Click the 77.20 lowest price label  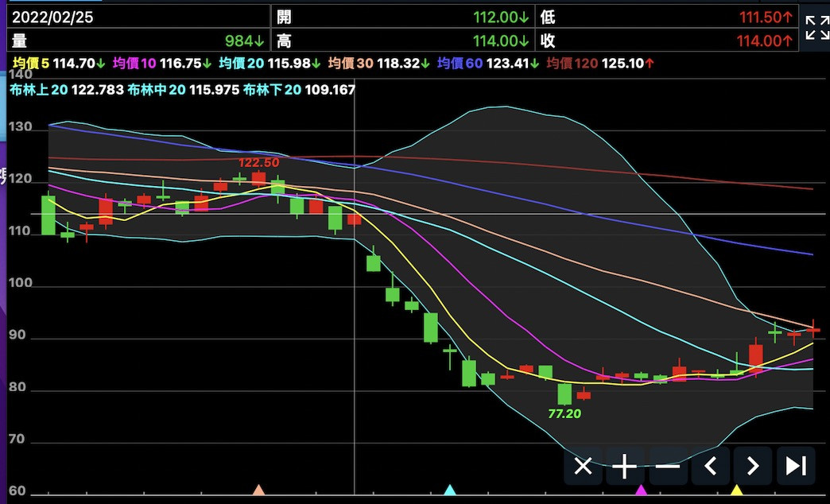point(564,413)
